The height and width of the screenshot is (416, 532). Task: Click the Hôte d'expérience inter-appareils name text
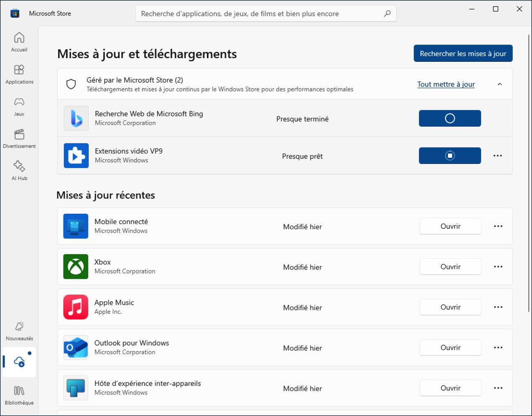point(148,384)
